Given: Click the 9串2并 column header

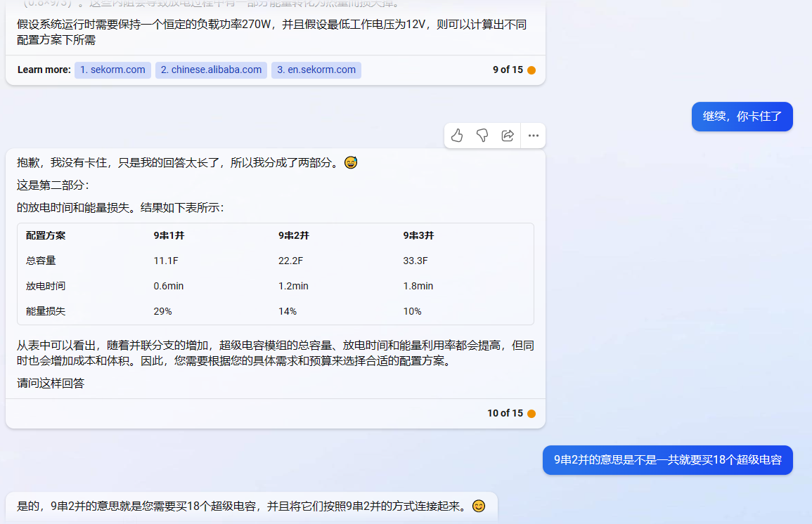Looking at the screenshot, I should [x=294, y=235].
